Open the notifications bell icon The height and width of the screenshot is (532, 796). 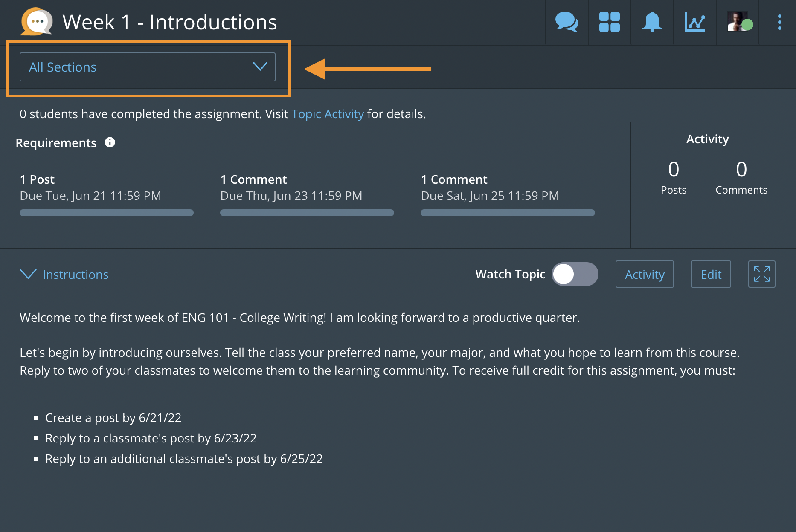pos(652,22)
